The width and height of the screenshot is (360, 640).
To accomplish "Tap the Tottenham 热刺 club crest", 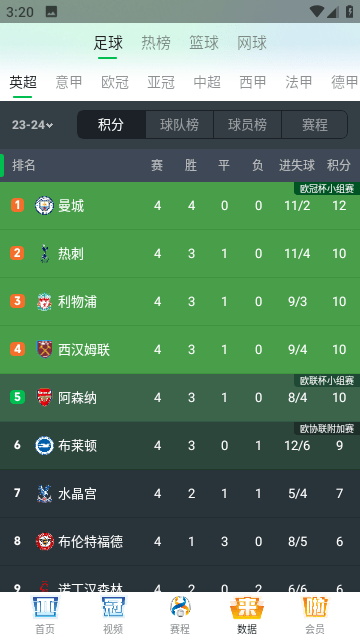I will tap(44, 253).
